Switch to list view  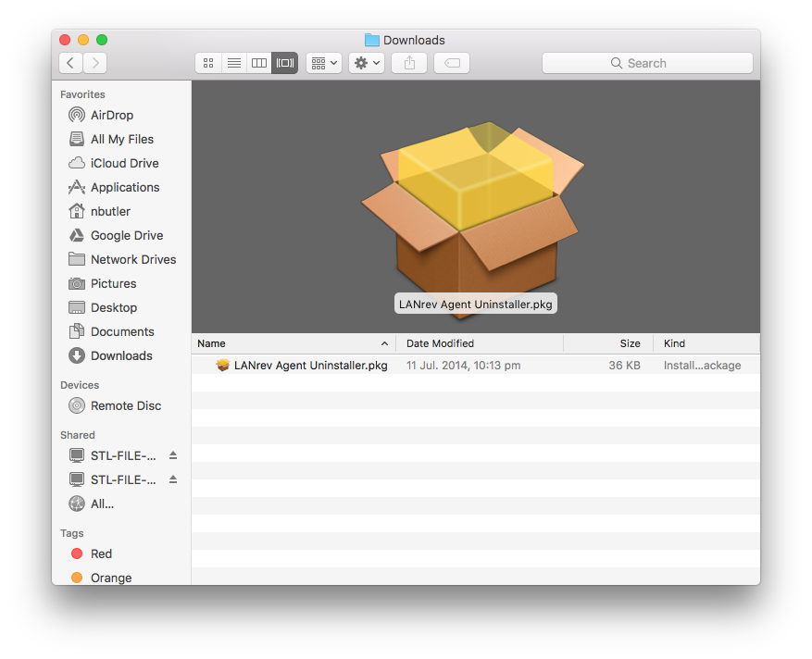click(x=234, y=63)
